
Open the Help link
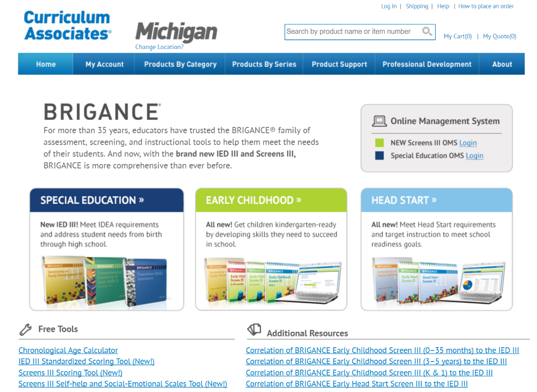(443, 6)
